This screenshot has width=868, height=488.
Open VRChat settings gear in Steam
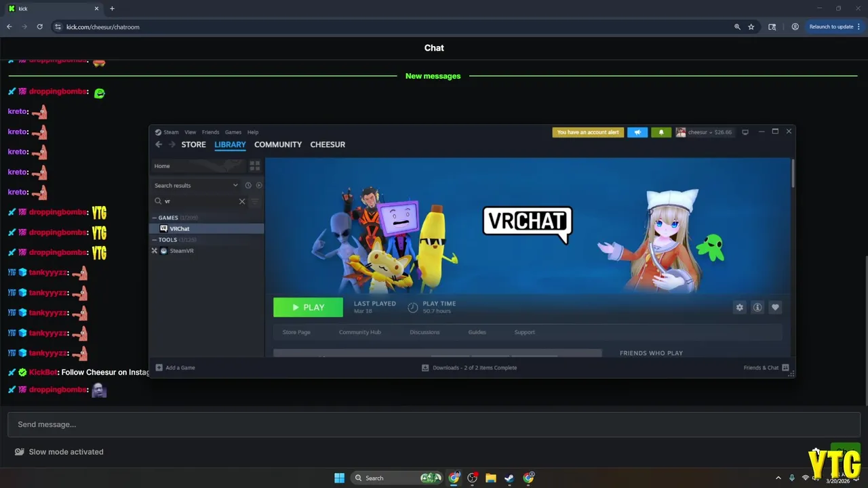tap(740, 307)
